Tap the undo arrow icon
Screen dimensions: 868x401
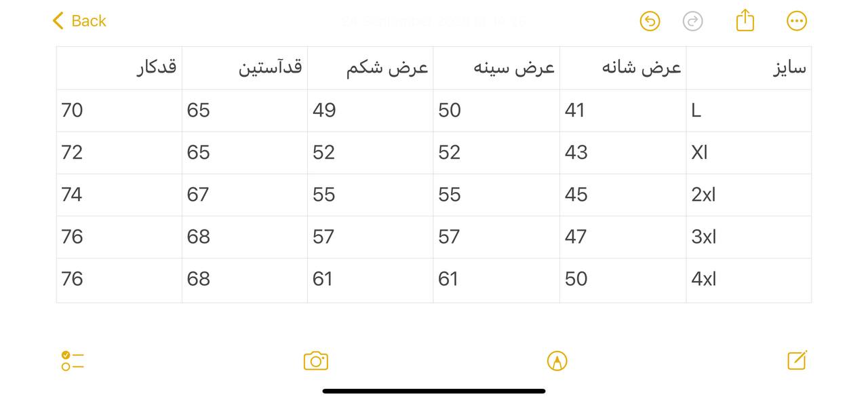(x=650, y=21)
